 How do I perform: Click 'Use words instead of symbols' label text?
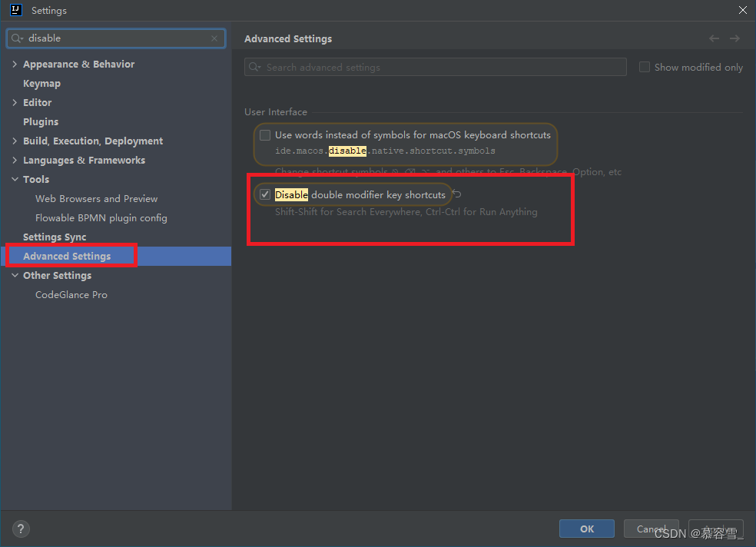[413, 135]
